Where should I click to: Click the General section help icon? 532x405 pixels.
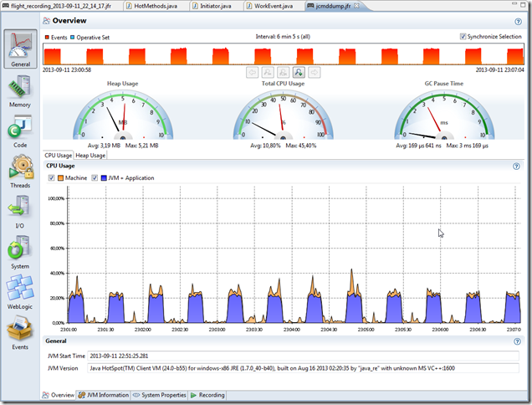(x=517, y=341)
